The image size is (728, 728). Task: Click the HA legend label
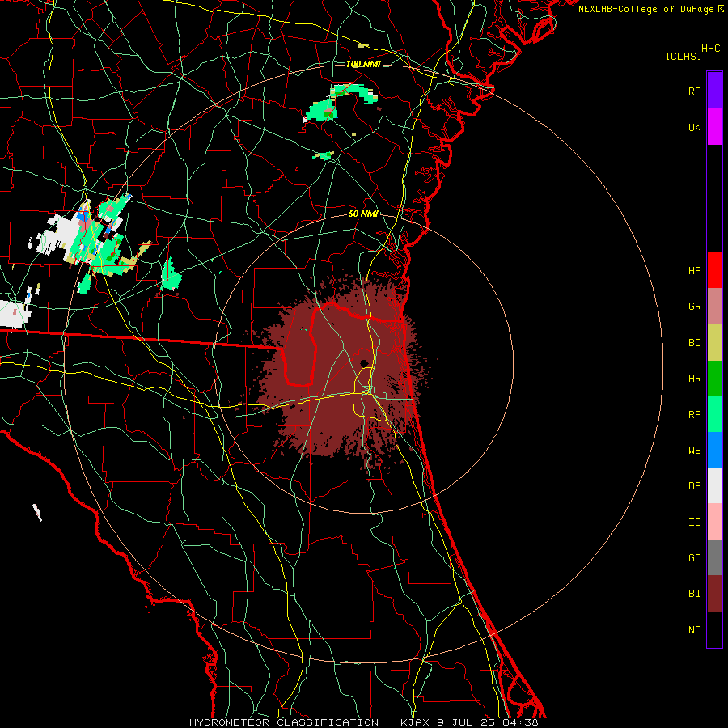pos(694,270)
